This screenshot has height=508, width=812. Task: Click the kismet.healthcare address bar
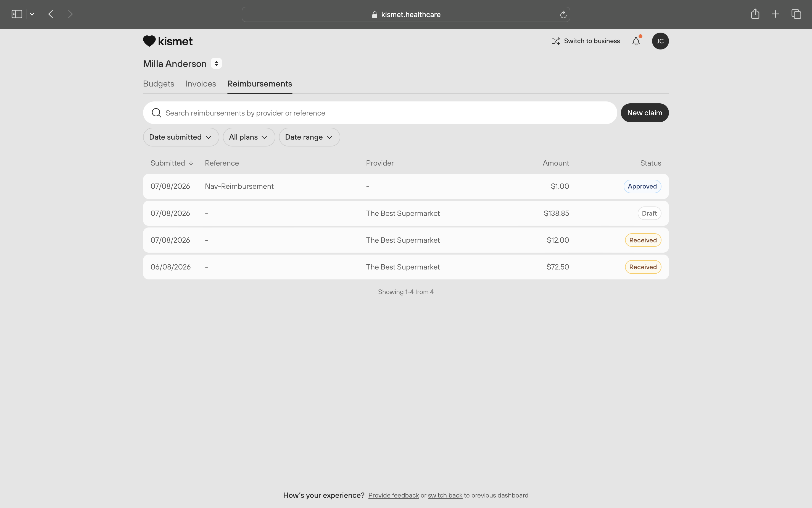pos(406,14)
